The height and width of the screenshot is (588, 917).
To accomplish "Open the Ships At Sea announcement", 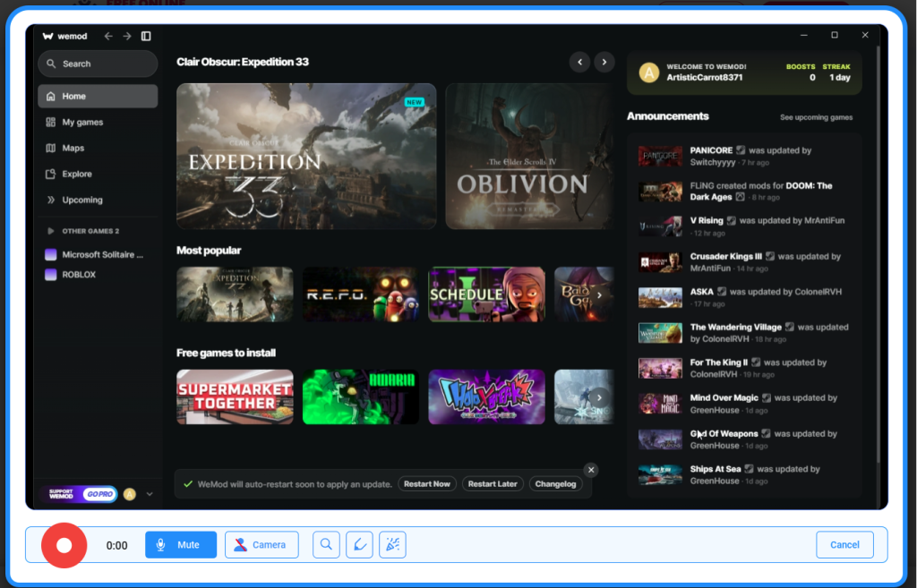I will [x=744, y=474].
